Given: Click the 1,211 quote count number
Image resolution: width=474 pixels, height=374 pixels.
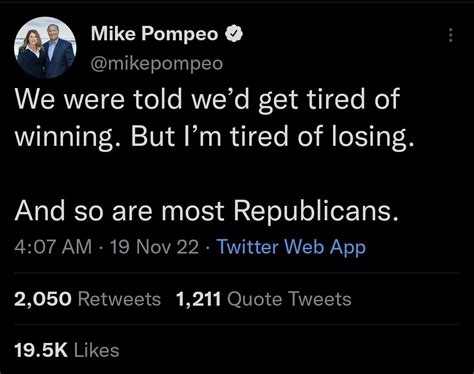Looking at the screenshot, I should tap(198, 299).
